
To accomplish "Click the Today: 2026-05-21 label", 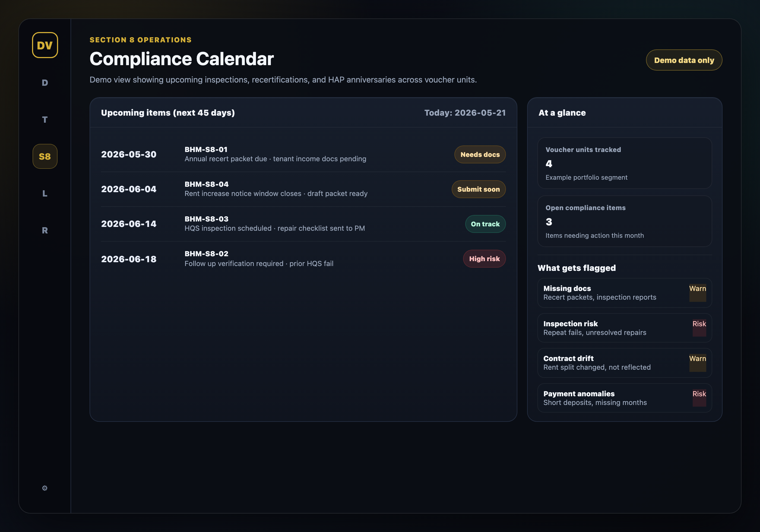I will tap(465, 113).
